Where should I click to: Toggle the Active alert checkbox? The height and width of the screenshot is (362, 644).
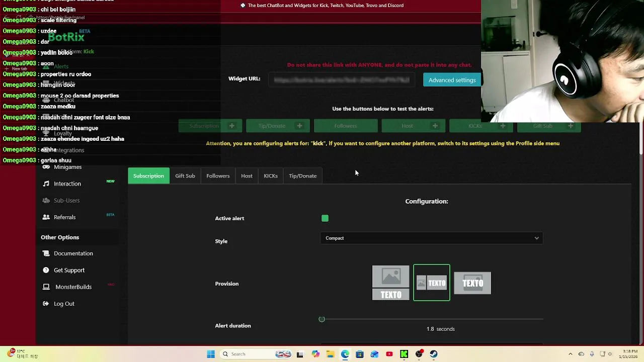pos(325,218)
